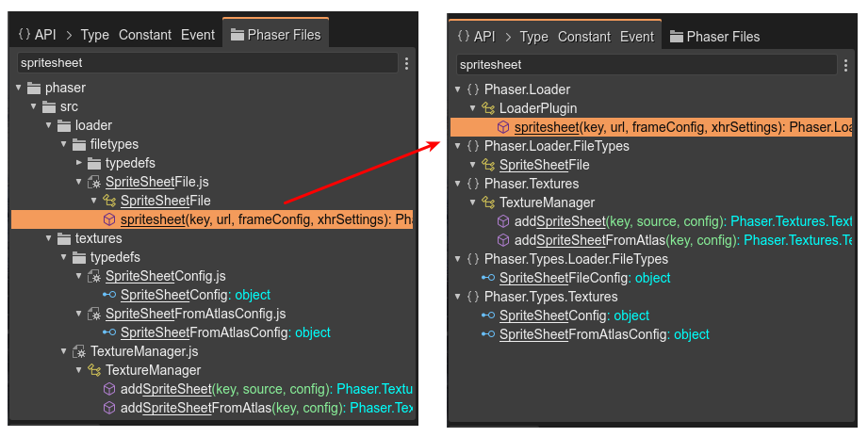Click Phaser.Types.Loader.FileTypes namespace braces icon
The width and height of the screenshot is (868, 437).
473,259
